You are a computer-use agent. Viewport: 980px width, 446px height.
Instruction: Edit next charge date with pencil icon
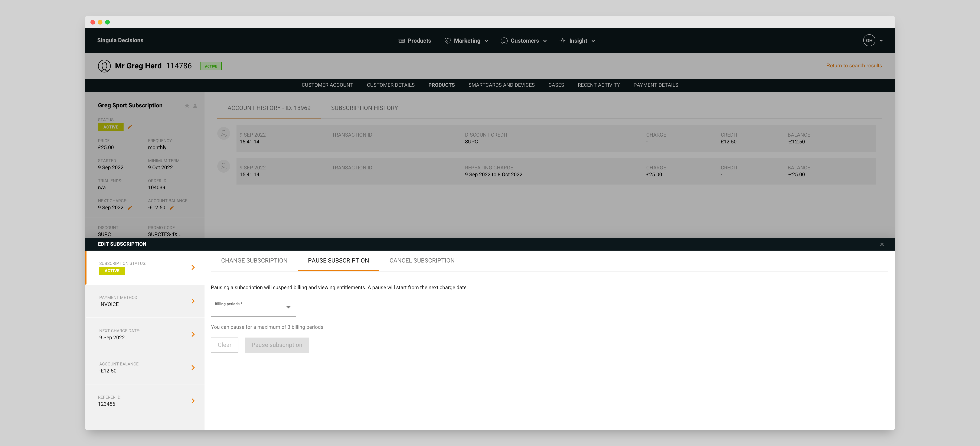tap(130, 208)
